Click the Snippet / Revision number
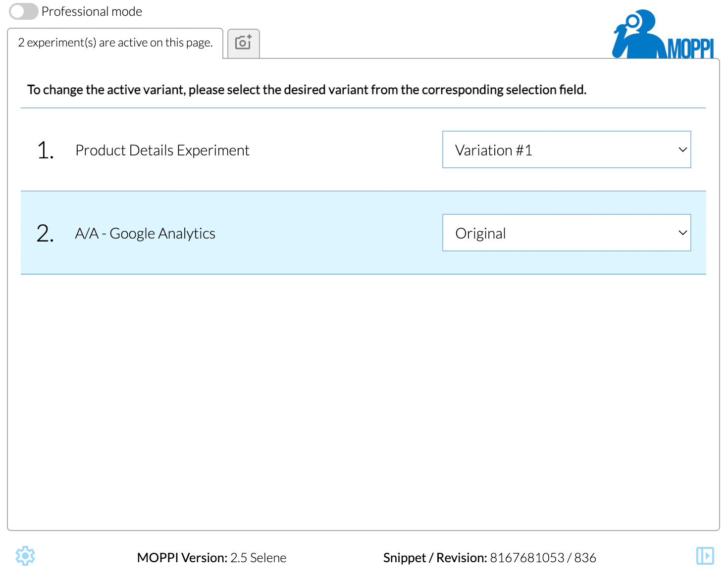Image resolution: width=728 pixels, height=584 pixels. (x=542, y=558)
